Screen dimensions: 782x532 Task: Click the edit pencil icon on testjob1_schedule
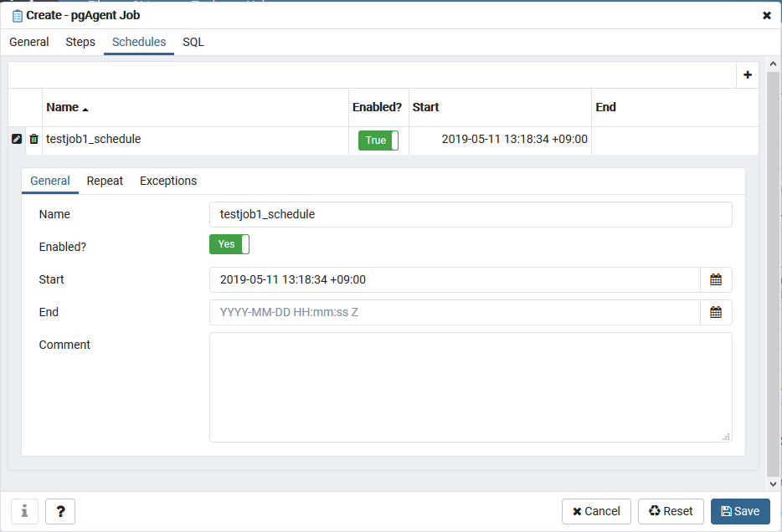[x=16, y=139]
